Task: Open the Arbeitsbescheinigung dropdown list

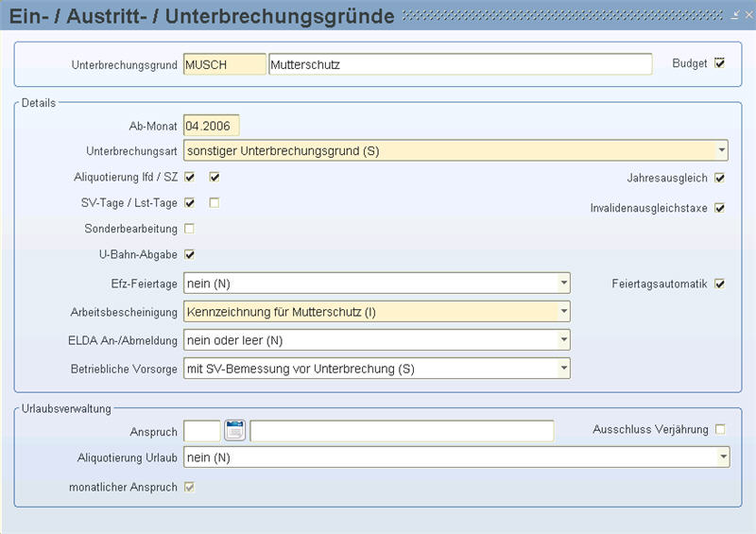Action: click(x=563, y=312)
